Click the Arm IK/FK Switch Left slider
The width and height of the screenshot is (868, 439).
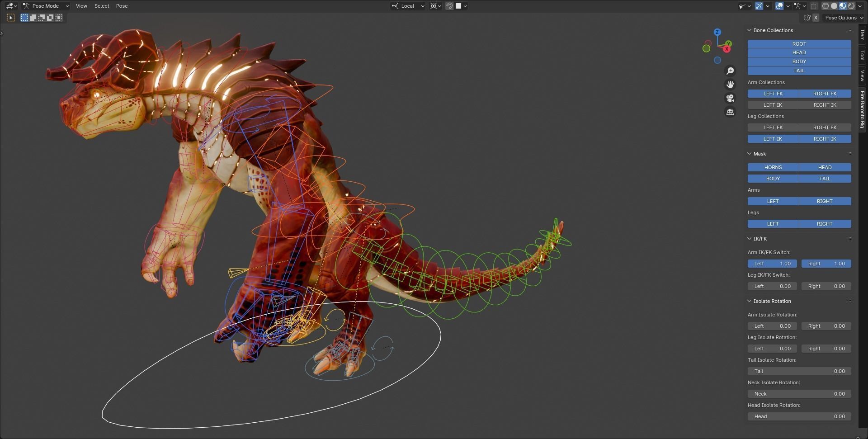click(772, 264)
